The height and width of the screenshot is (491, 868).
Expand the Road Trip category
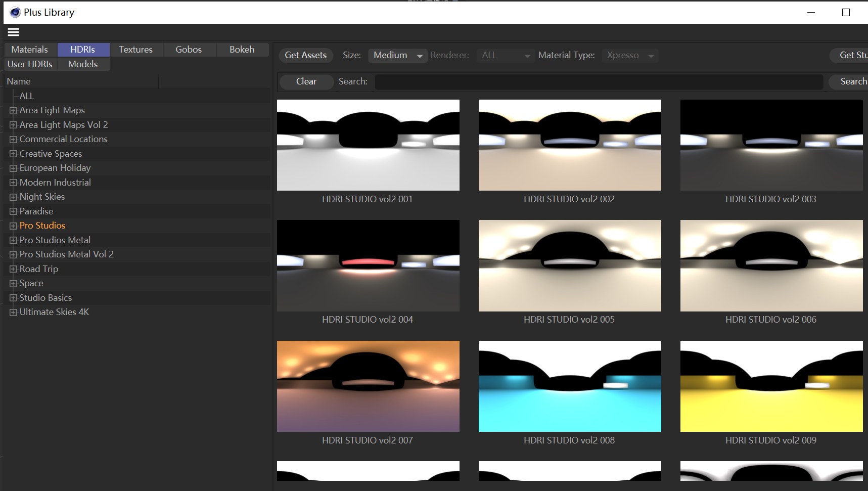click(x=13, y=269)
